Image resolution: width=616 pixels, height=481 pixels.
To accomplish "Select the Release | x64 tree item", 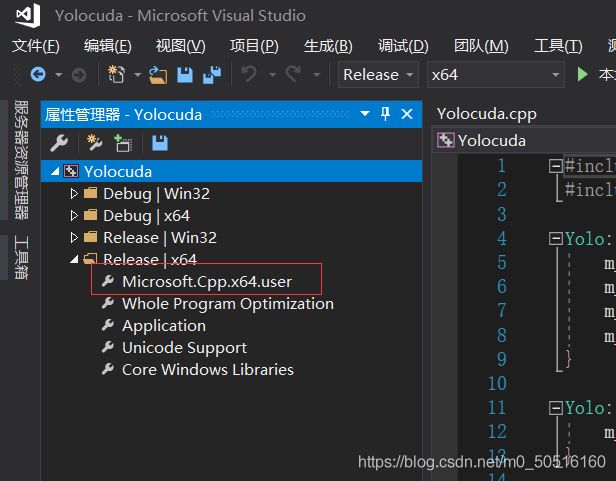I will point(150,259).
